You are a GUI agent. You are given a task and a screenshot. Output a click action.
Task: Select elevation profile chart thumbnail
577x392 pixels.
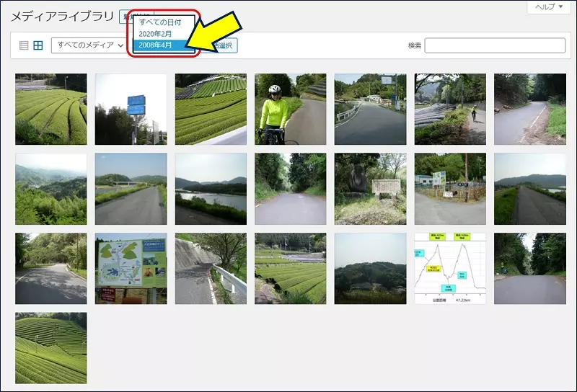coord(450,269)
